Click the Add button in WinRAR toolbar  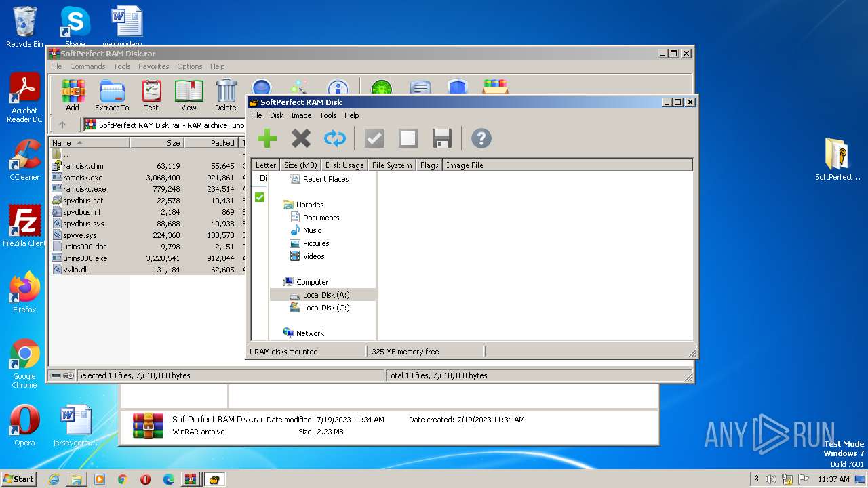[73, 95]
